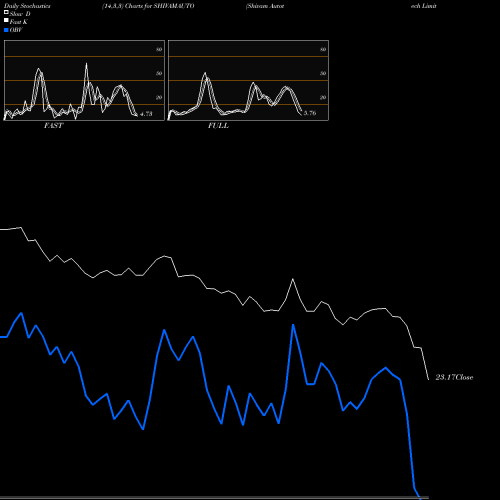The image size is (500, 500).
Task: Click the 'Charts for SHIVAMAUTO' heading text
Action: pyautogui.click(x=159, y=6)
